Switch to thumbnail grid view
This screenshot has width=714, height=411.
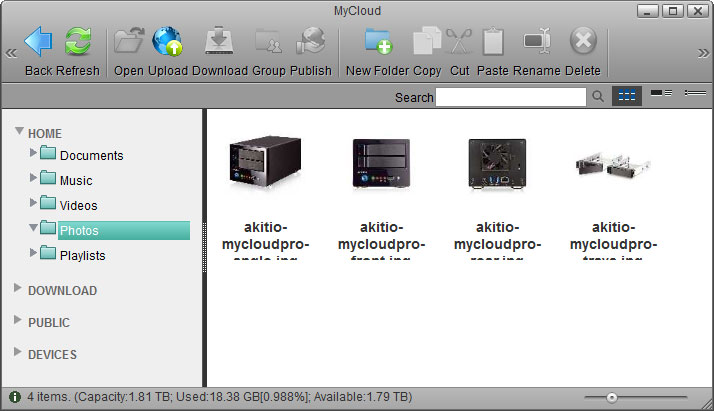click(627, 95)
